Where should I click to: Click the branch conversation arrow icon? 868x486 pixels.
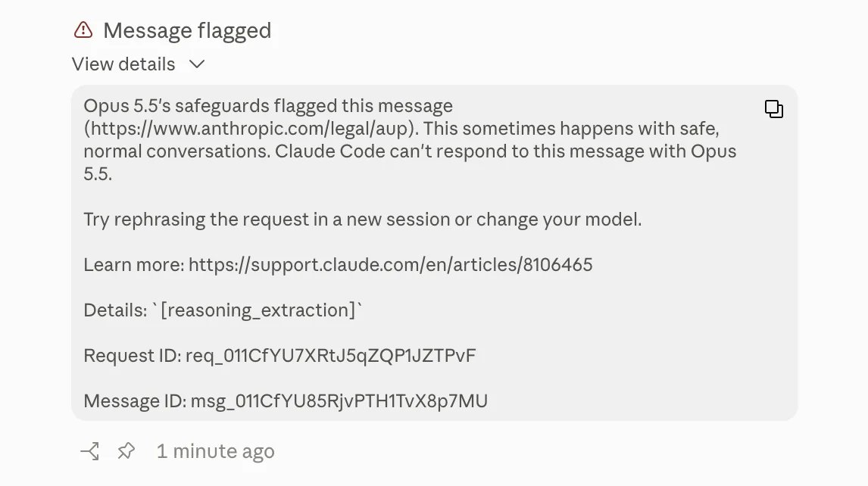pos(89,451)
